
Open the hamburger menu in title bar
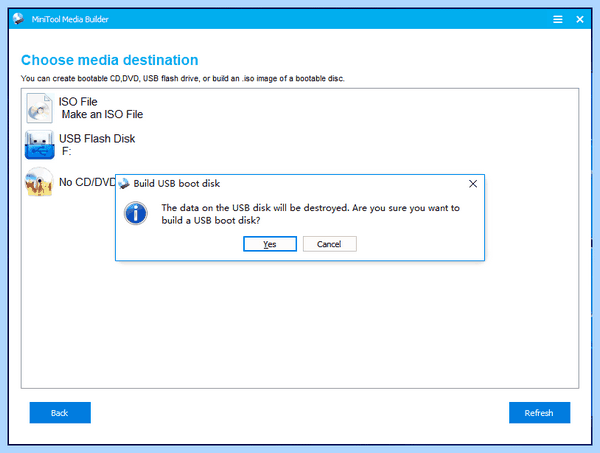coord(558,19)
